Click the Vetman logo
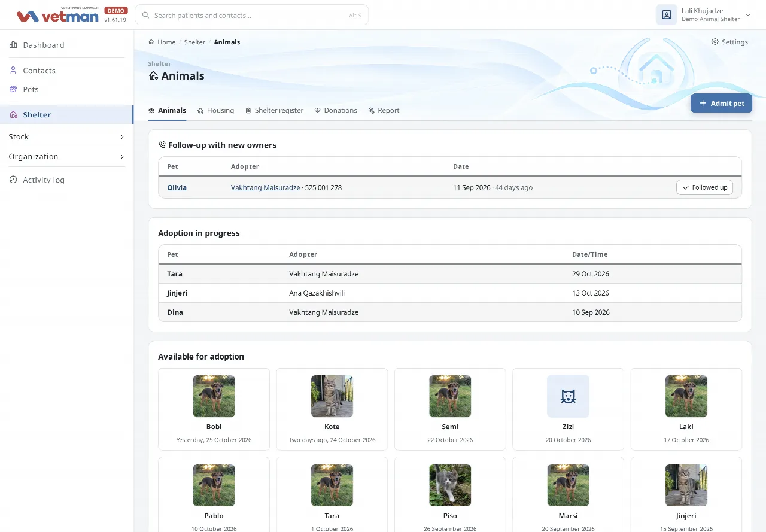Image resolution: width=766 pixels, height=532 pixels. (x=57, y=15)
